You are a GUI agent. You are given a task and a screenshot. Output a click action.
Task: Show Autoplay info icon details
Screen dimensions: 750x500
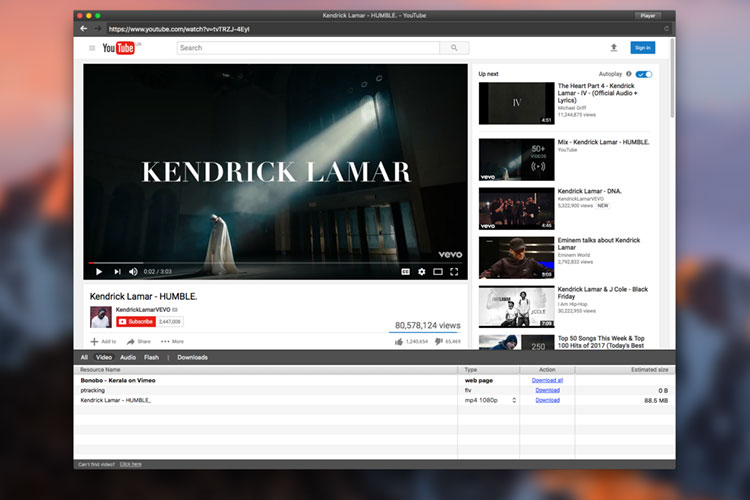pyautogui.click(x=629, y=74)
